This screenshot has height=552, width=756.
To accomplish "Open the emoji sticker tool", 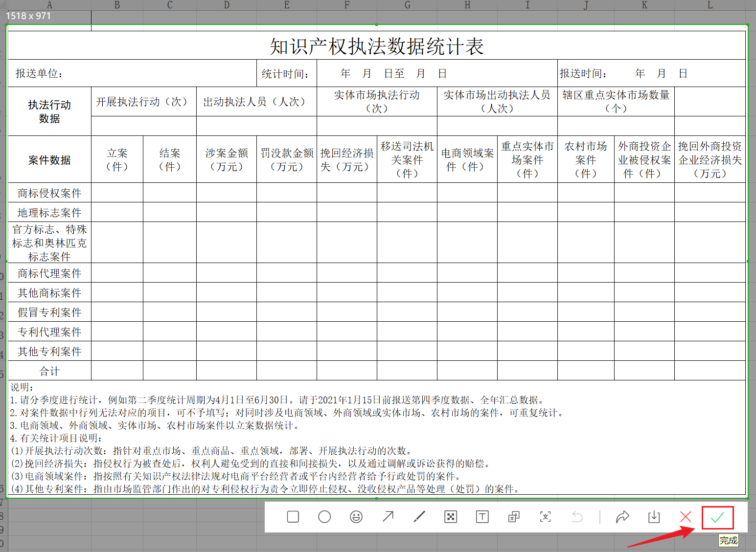I will (356, 517).
